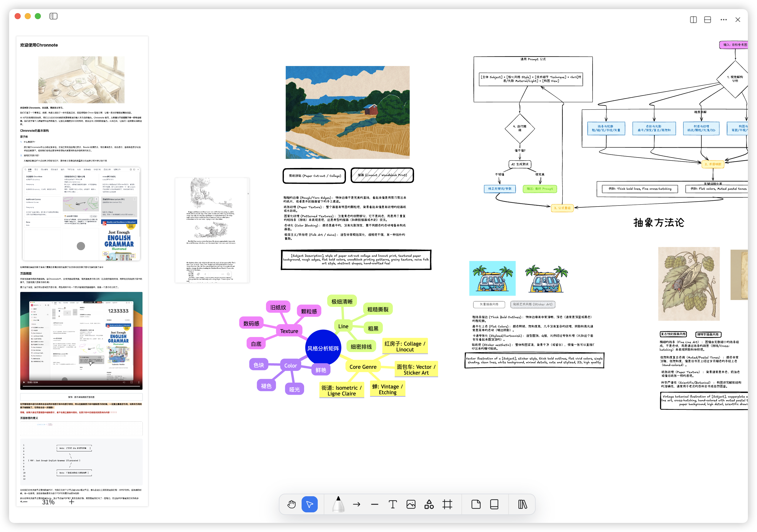Open the three-dot more options menu
Image resolution: width=757 pixels, height=532 pixels.
pos(723,20)
